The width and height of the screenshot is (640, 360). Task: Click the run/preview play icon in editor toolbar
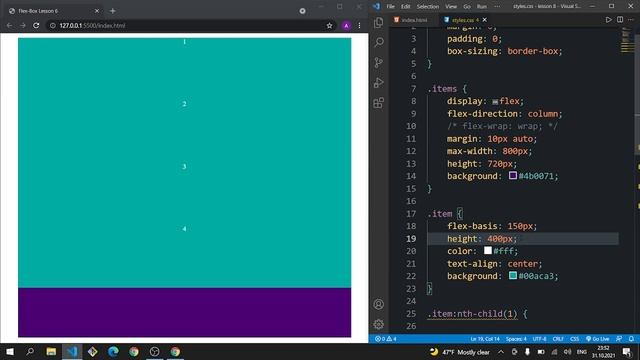tap(608, 20)
